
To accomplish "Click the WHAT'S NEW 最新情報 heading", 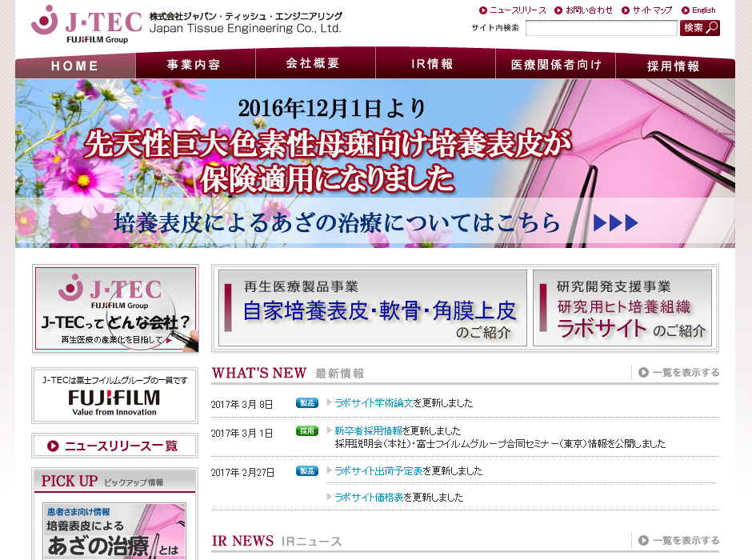I will pyautogui.click(x=288, y=373).
